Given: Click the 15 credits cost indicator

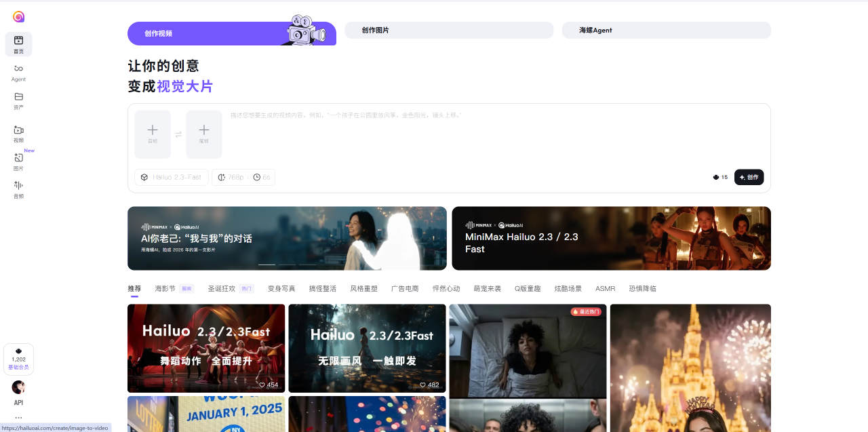Looking at the screenshot, I should coord(720,177).
